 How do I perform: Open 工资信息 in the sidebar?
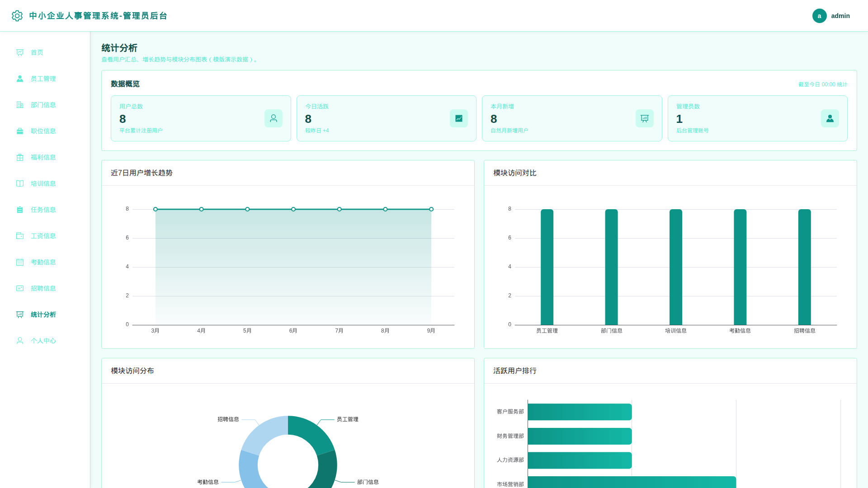click(x=45, y=236)
